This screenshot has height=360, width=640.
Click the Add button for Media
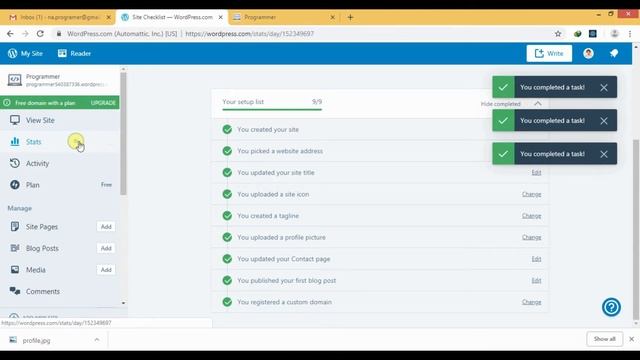106,270
